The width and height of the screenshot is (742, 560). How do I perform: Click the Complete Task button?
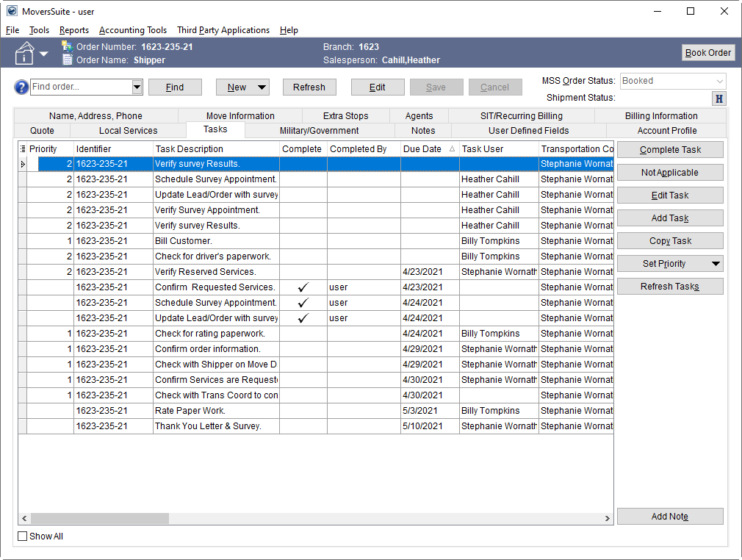tap(670, 150)
